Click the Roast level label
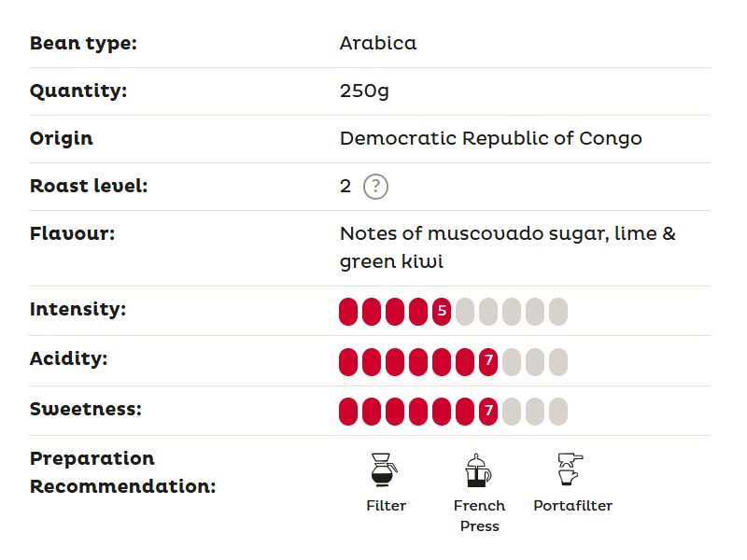The width and height of the screenshot is (747, 560). 89,186
